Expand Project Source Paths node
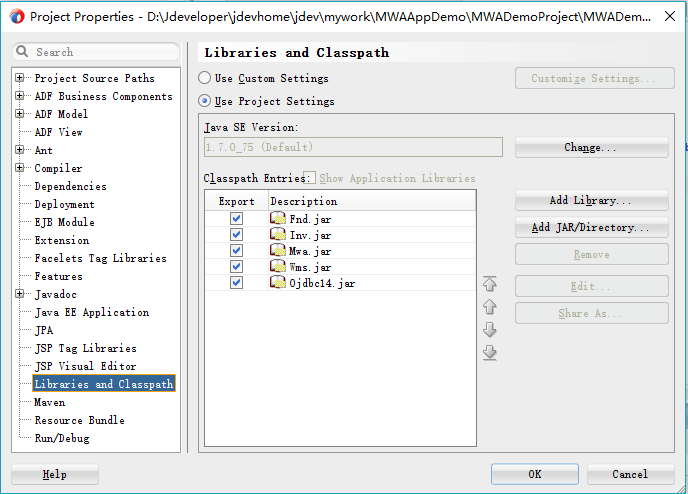 pyautogui.click(x=19, y=78)
